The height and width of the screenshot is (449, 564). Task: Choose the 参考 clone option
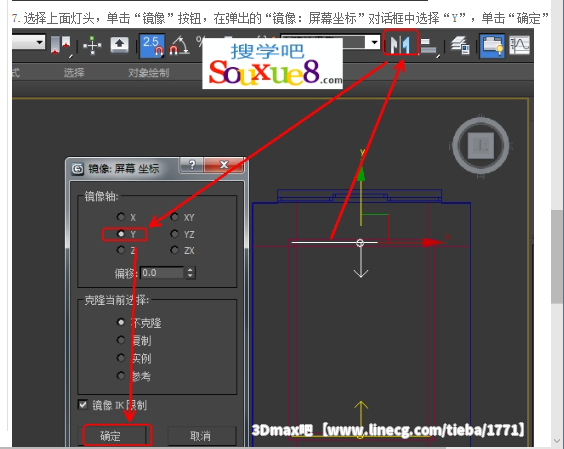click(x=121, y=376)
